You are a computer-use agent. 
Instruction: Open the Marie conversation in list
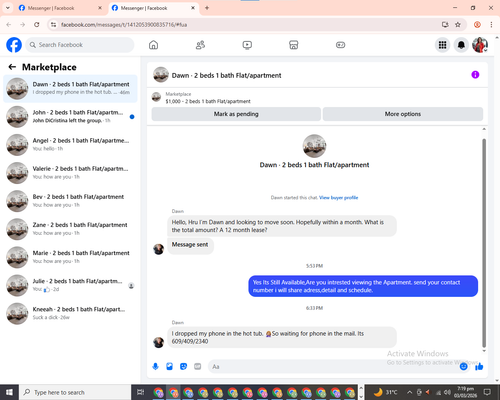(70, 257)
